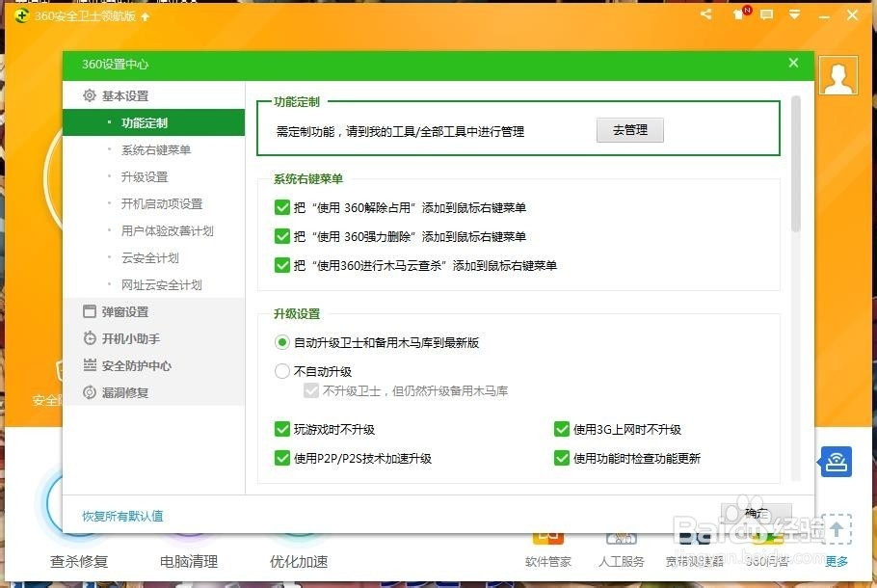Toggle 玩游戏时不升级 checkbox
The height and width of the screenshot is (588, 877).
(x=281, y=429)
